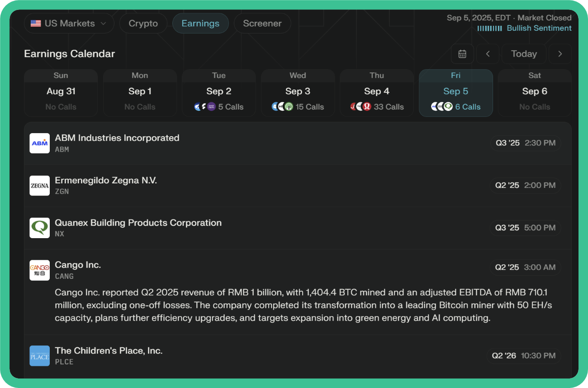
Task: Open Ermenegildo Zegna N.V. name
Action: [106, 180]
